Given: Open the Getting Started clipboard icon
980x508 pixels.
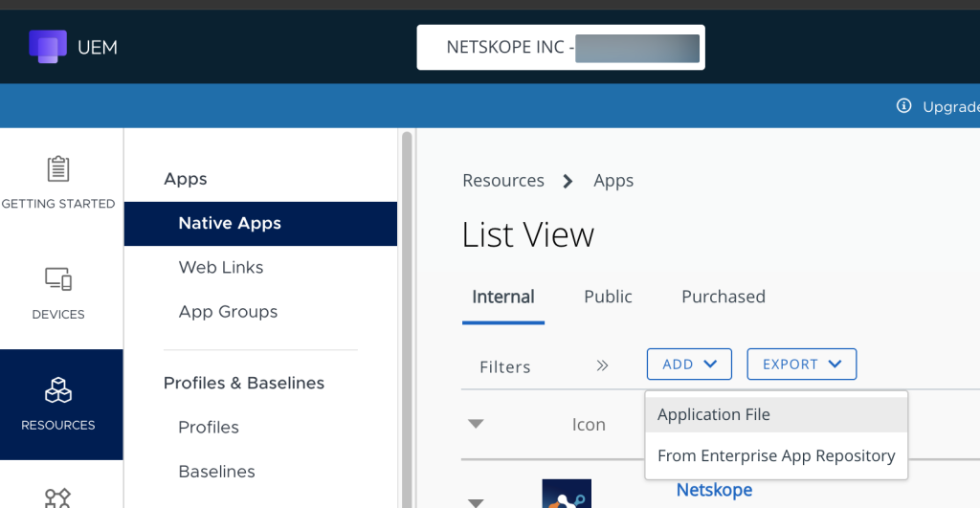Looking at the screenshot, I should [58, 168].
